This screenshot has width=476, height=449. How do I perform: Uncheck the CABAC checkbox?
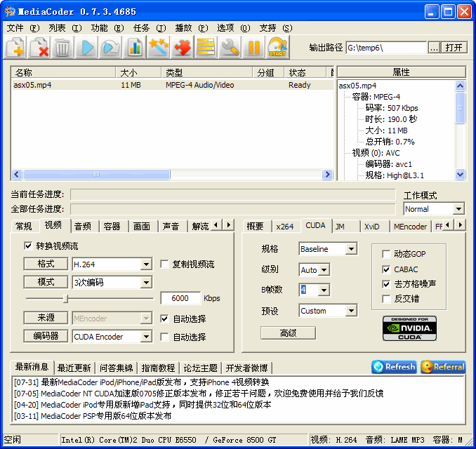coord(386,269)
